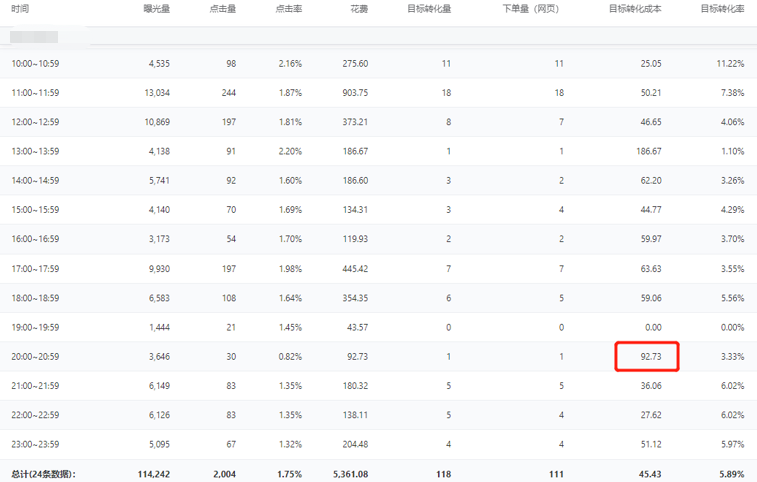Click the spend value 43.57
This screenshot has height=482, width=757.
point(358,327)
